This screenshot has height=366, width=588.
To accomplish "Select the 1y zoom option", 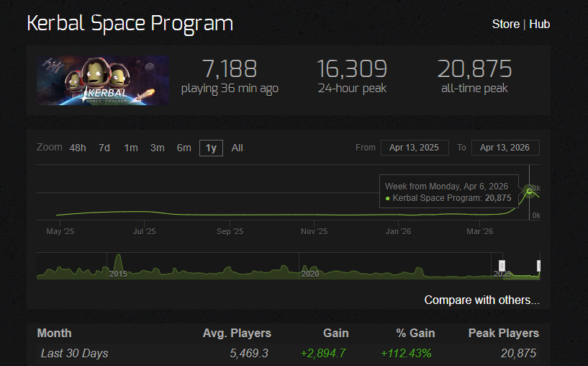I will (x=211, y=148).
